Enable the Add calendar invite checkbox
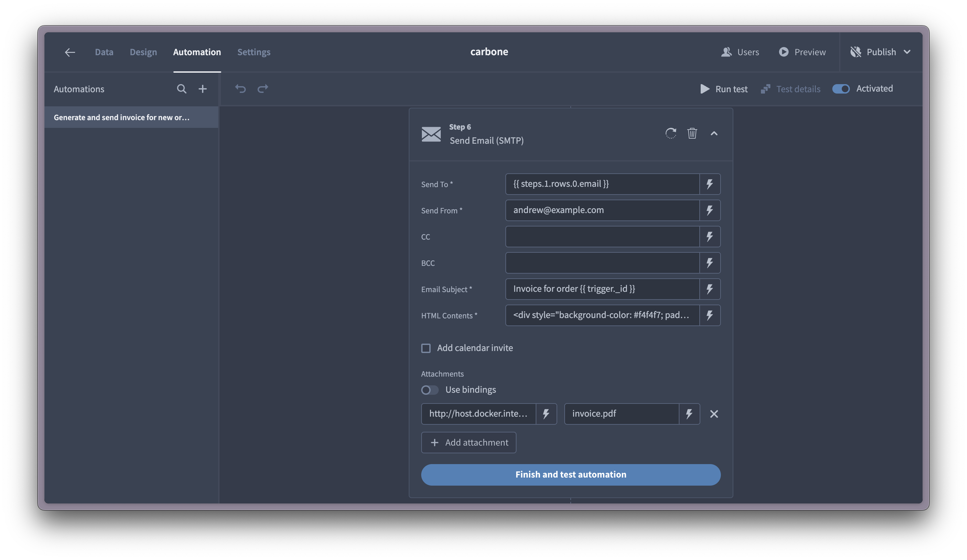This screenshot has width=967, height=560. (x=426, y=348)
